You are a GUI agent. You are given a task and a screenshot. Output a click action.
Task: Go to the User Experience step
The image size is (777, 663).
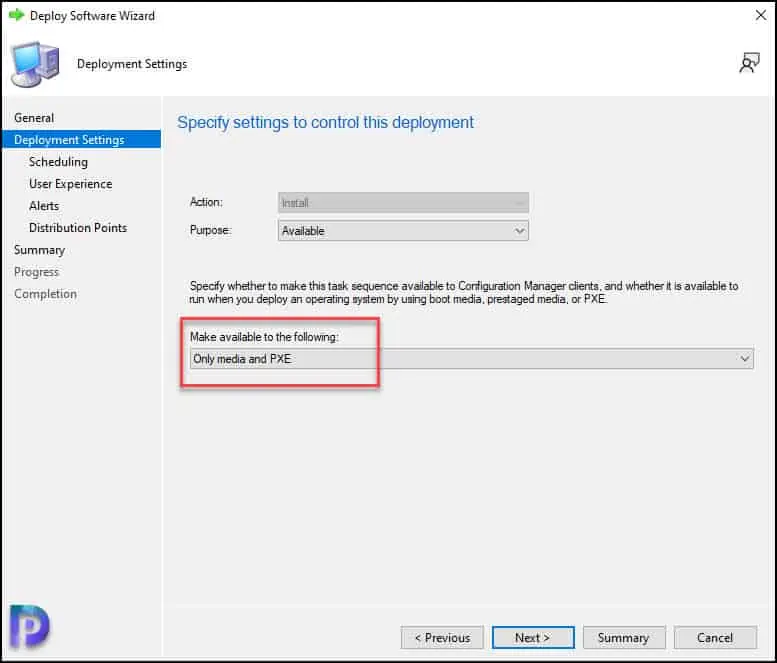[x=70, y=184]
